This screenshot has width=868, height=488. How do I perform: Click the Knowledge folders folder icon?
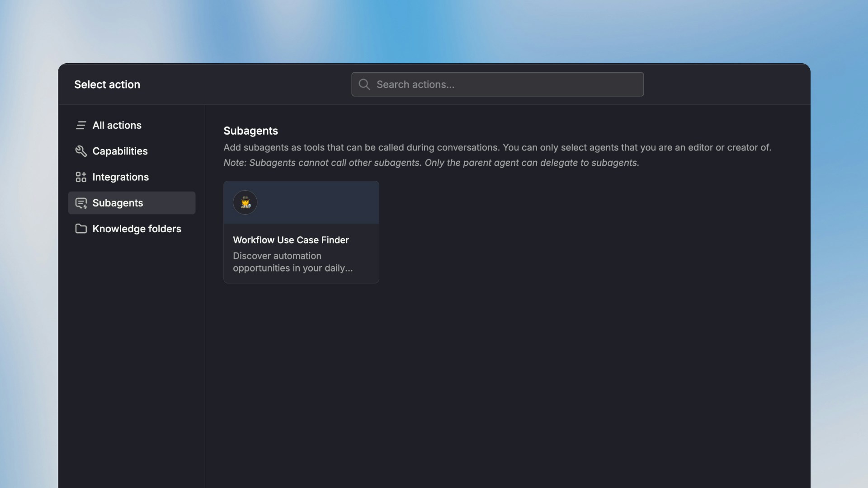[81, 229]
